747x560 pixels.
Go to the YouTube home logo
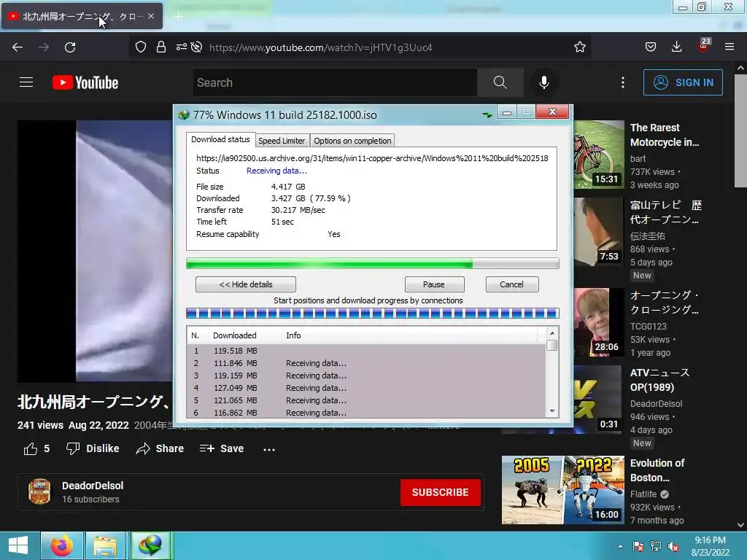[85, 82]
